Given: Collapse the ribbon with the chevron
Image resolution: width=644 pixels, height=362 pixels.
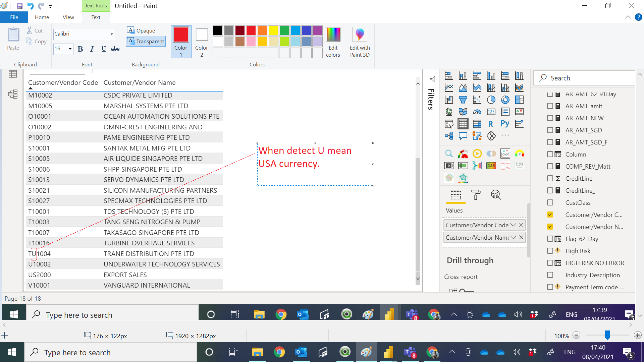Looking at the screenshot, I should (x=628, y=17).
